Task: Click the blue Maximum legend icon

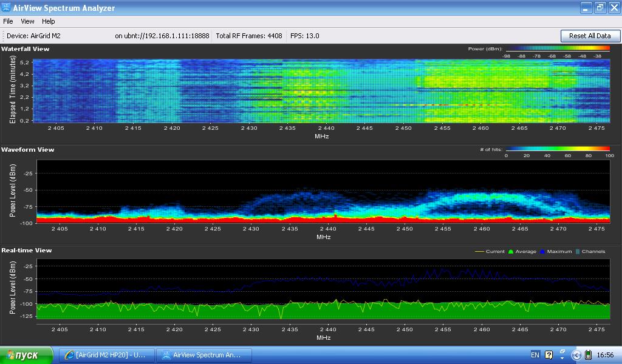Action: coord(543,251)
